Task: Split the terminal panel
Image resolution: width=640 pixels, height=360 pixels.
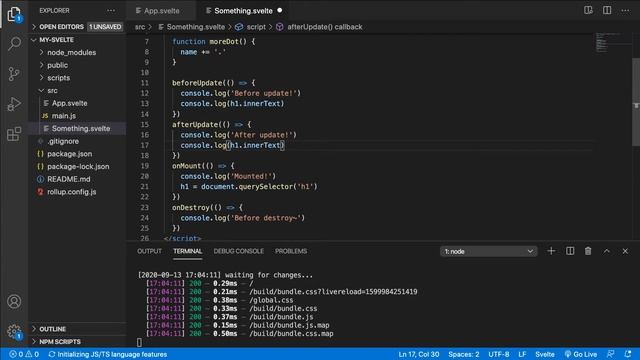Action: (x=570, y=251)
